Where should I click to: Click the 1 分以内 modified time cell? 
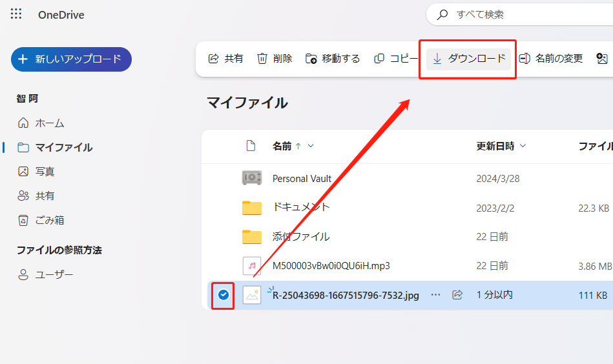pyautogui.click(x=495, y=295)
